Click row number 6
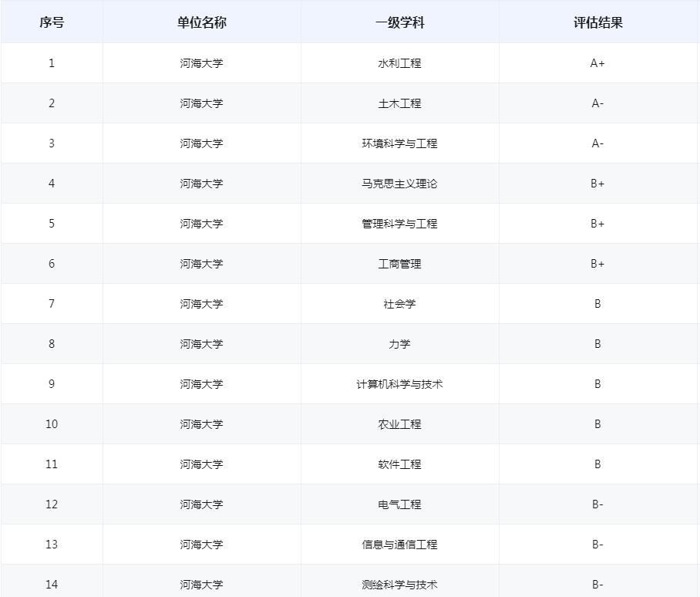 [52, 264]
